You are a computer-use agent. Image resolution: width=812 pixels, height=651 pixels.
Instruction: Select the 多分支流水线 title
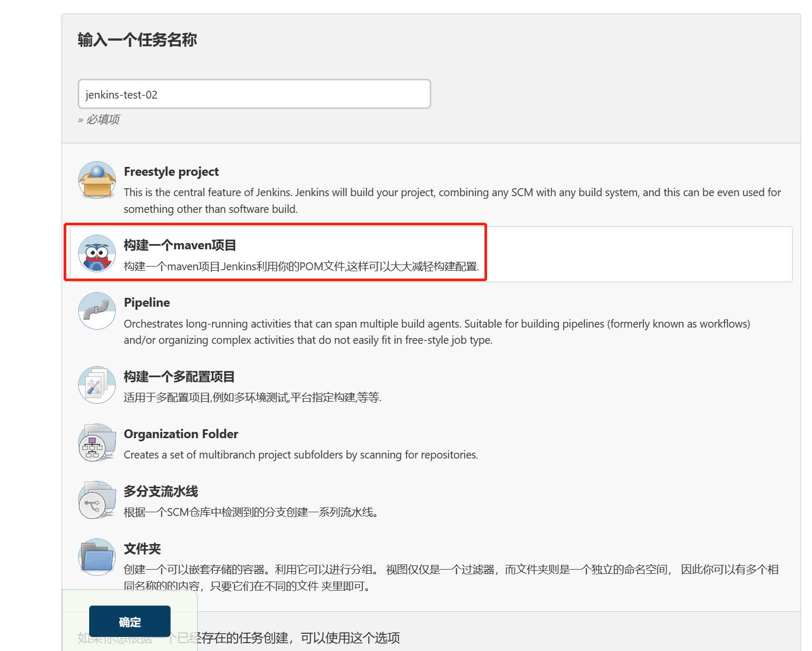point(161,491)
